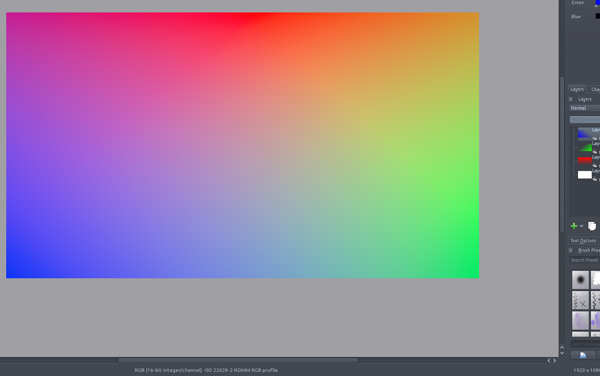Duplicate layer using the copy icon
The width and height of the screenshot is (600, 376).
pos(592,226)
